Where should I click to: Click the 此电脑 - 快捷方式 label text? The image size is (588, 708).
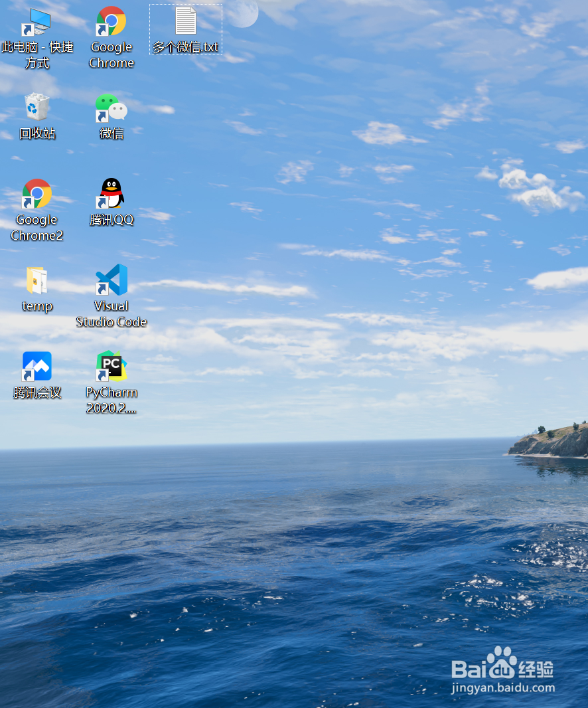click(37, 54)
